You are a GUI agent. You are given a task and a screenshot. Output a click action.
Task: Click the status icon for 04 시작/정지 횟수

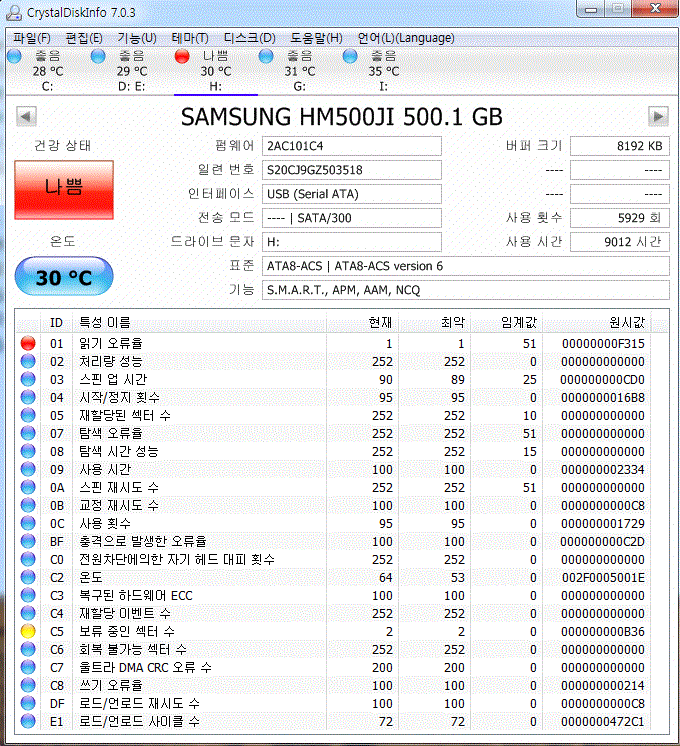tap(28, 397)
